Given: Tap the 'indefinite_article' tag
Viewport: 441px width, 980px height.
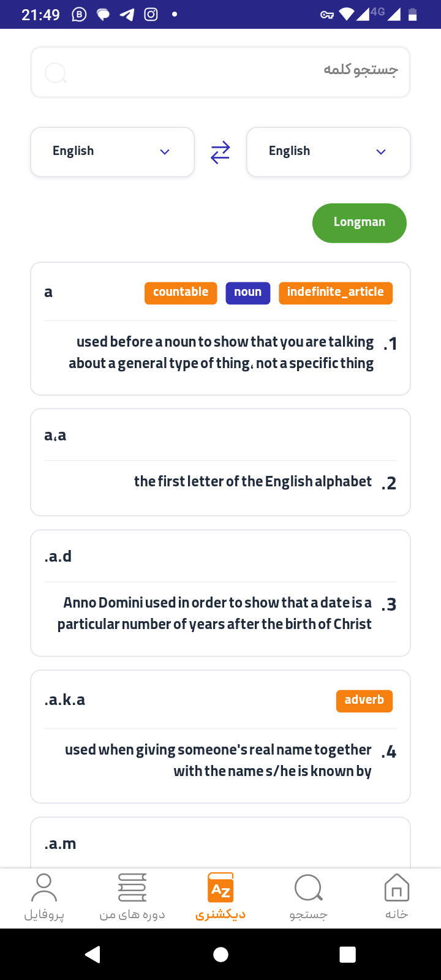Looking at the screenshot, I should (x=336, y=293).
